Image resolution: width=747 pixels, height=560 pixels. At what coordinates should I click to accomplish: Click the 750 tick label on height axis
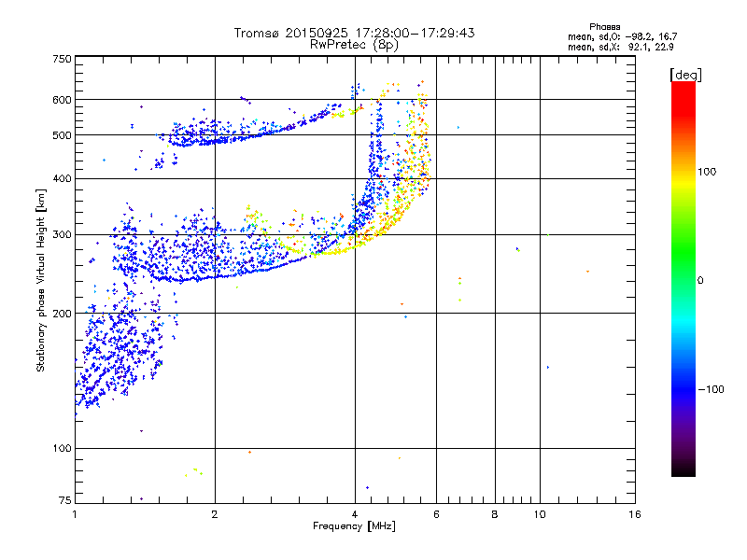pyautogui.click(x=62, y=59)
